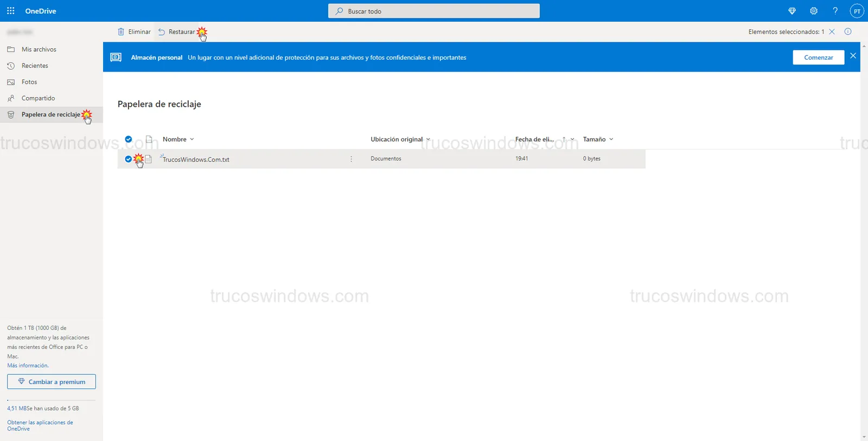Open the settings gear icon
This screenshot has height=441, width=868.
coord(814,11)
